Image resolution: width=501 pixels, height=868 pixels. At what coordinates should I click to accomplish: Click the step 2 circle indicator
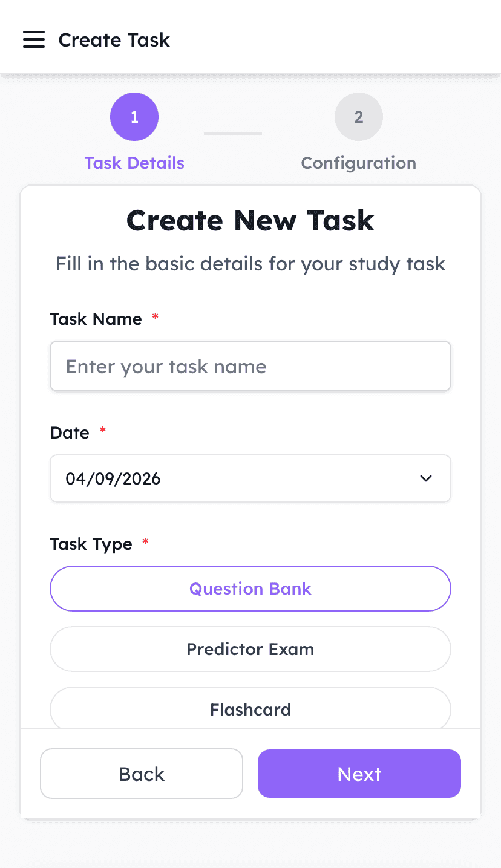click(x=358, y=117)
